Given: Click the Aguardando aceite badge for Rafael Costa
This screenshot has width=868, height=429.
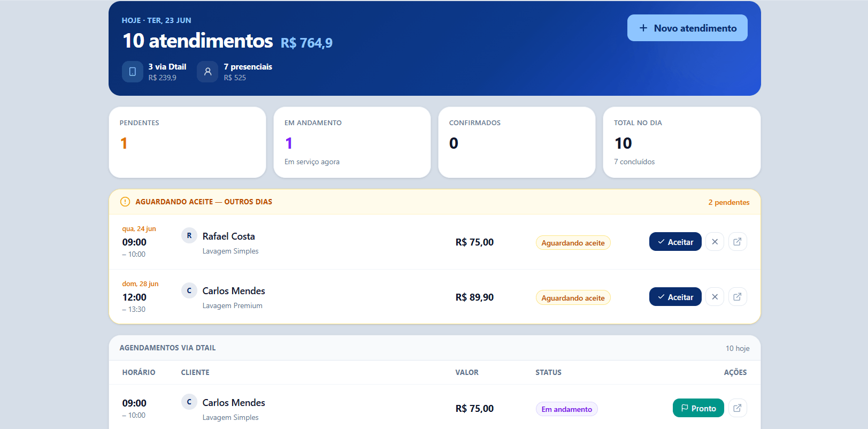Looking at the screenshot, I should pos(573,243).
